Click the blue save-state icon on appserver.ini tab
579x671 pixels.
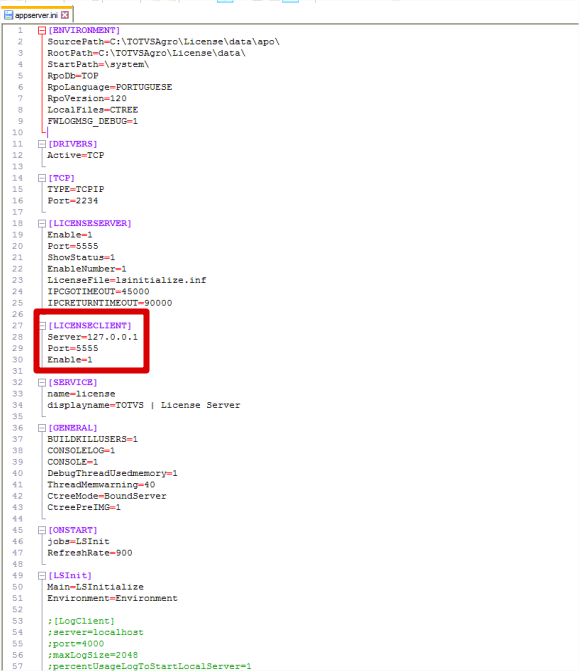[x=8, y=15]
